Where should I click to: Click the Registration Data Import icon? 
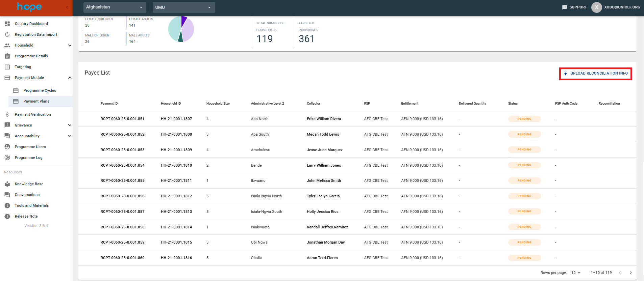click(7, 34)
